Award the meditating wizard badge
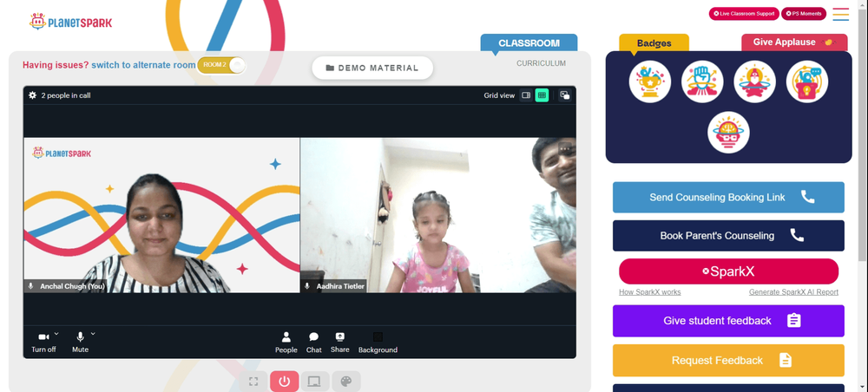Viewport: 868px width, 392px height. click(x=754, y=82)
